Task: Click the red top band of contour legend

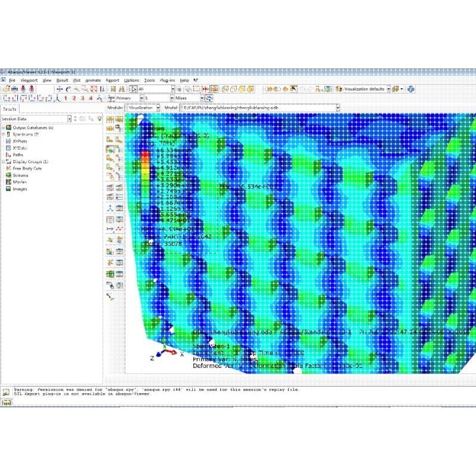Action: [x=146, y=154]
